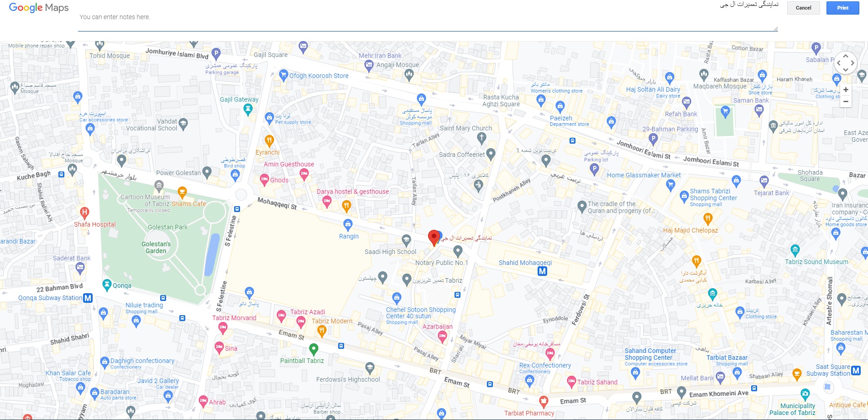Zoom in on the map
Image resolution: width=868 pixels, height=420 pixels.
pyautogui.click(x=846, y=90)
